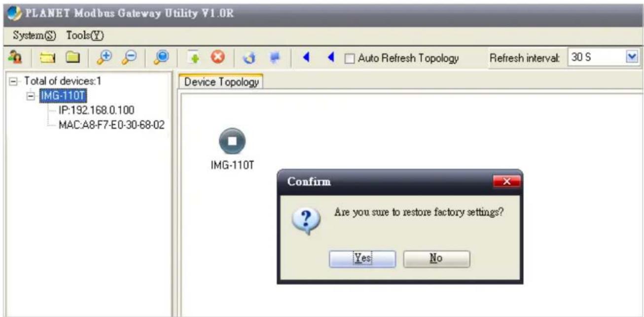Zoom out using the minus magnifier icon
644x317 pixels.
(129, 58)
